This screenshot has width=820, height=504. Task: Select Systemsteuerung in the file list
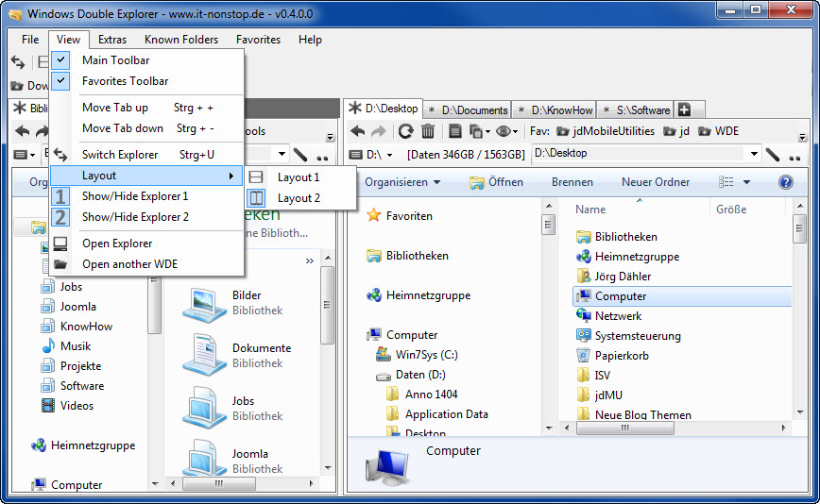pyautogui.click(x=637, y=336)
